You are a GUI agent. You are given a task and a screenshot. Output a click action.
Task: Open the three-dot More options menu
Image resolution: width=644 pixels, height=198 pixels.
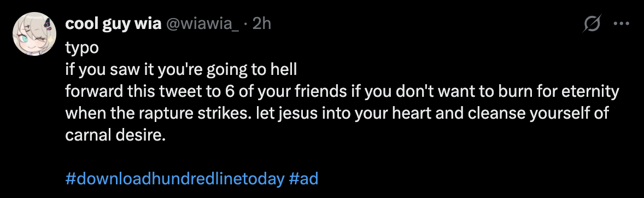pyautogui.click(x=622, y=24)
